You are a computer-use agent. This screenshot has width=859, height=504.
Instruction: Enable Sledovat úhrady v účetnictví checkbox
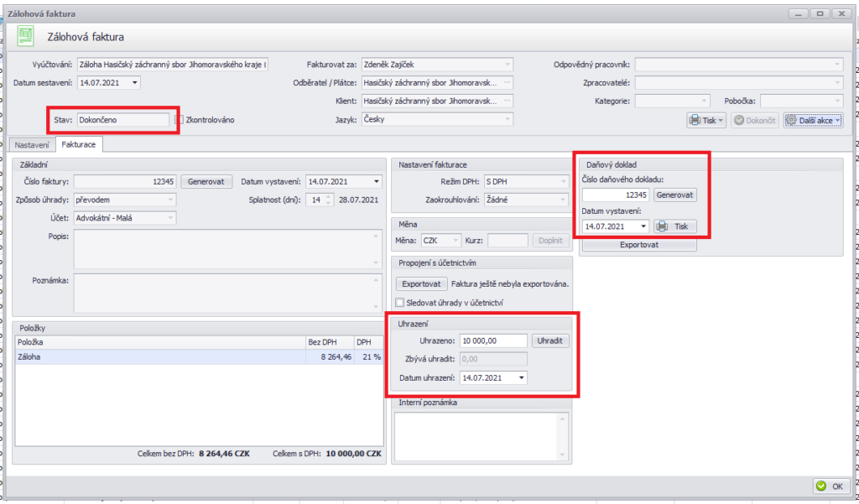pos(400,302)
